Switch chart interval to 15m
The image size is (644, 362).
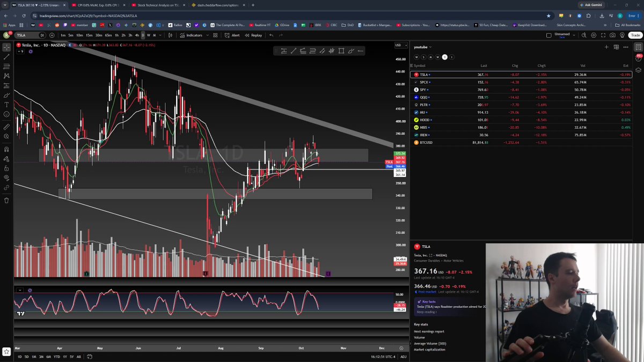89,35
